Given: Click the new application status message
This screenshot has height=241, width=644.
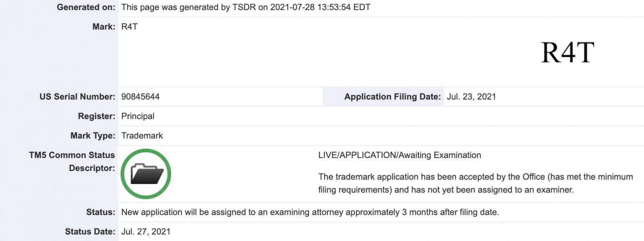Looking at the screenshot, I should 310,212.
